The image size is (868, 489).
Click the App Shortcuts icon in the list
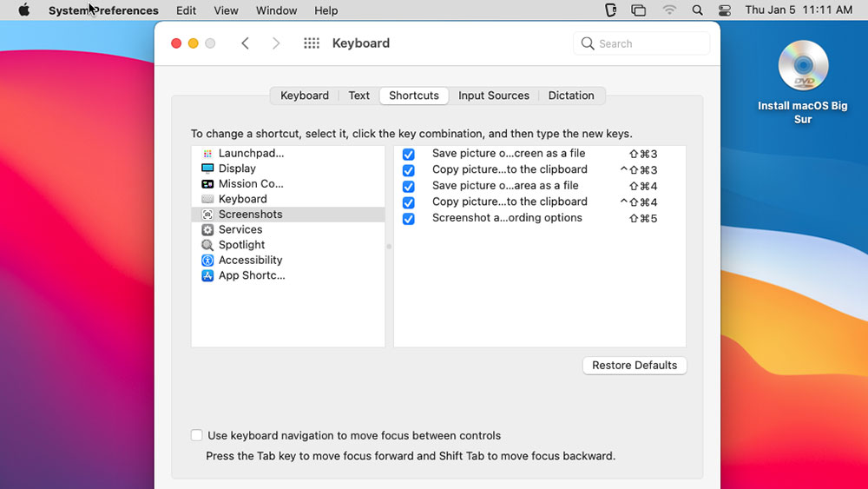(207, 275)
